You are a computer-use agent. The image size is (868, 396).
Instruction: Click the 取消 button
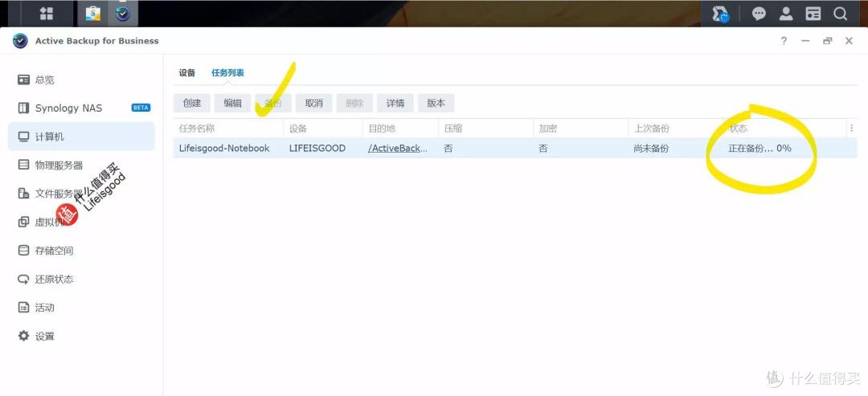coord(314,103)
